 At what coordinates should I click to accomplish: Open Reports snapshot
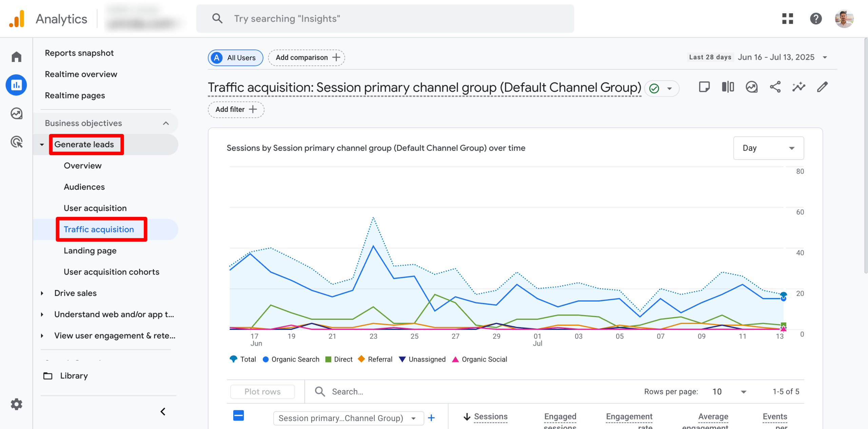(x=79, y=53)
